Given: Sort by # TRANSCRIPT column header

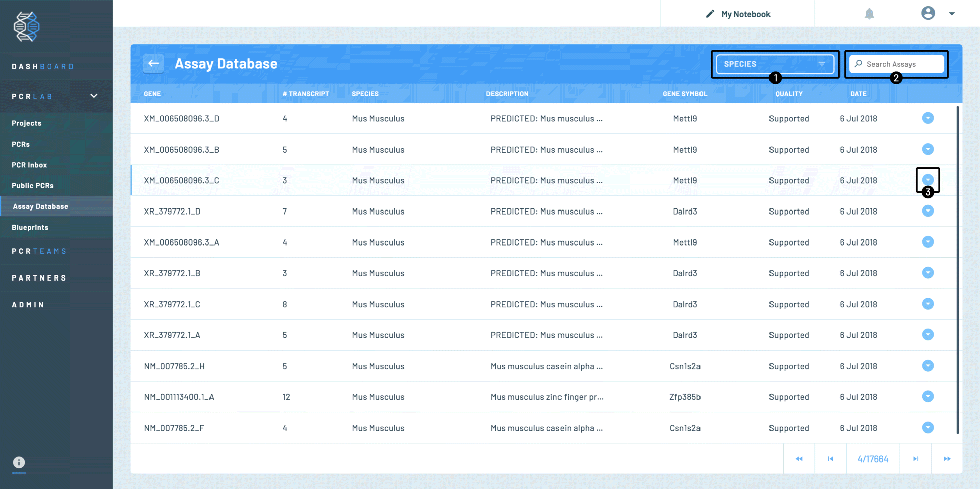Looking at the screenshot, I should [306, 94].
